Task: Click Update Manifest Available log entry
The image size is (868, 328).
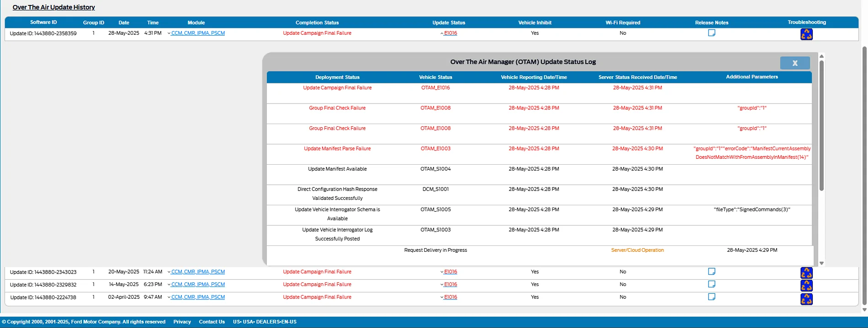Action: point(337,169)
